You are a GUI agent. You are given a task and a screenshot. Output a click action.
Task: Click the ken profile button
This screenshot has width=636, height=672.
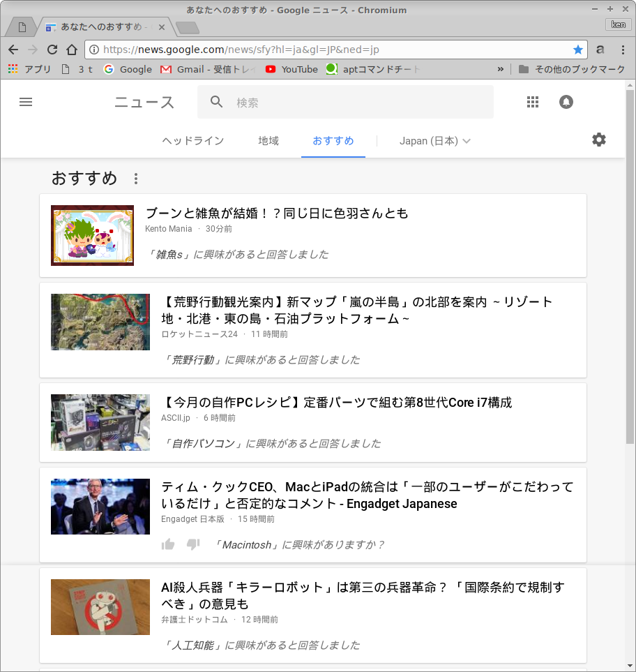[618, 24]
